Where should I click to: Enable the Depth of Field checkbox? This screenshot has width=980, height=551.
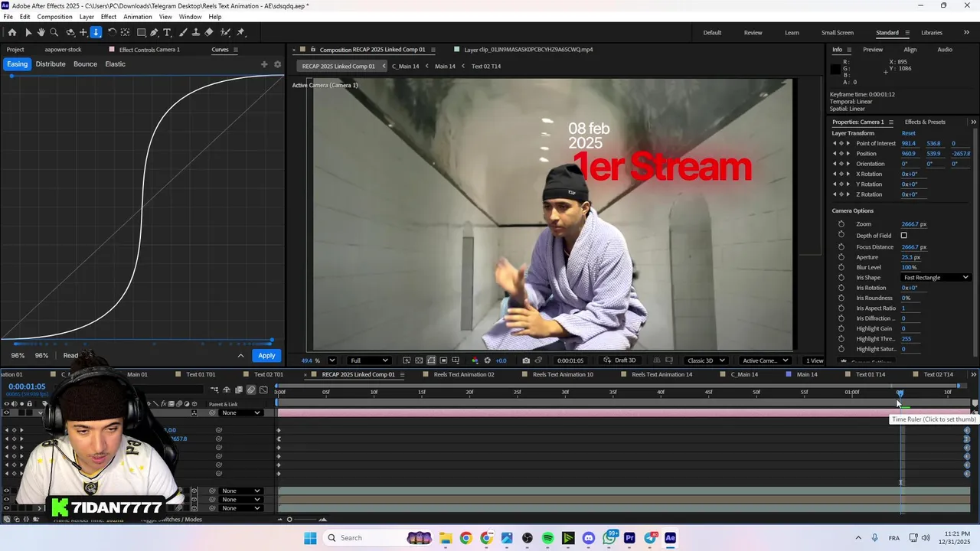[904, 236]
